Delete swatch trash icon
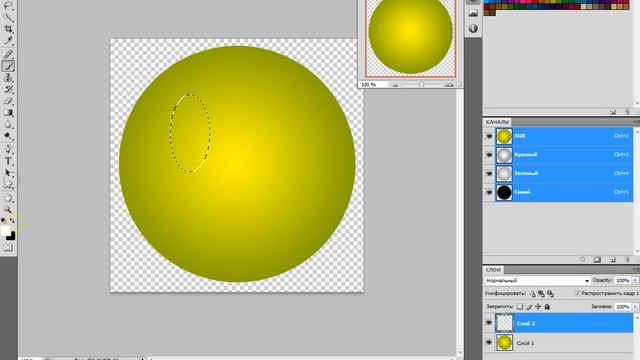The width and height of the screenshot is (640, 360). pos(627,111)
